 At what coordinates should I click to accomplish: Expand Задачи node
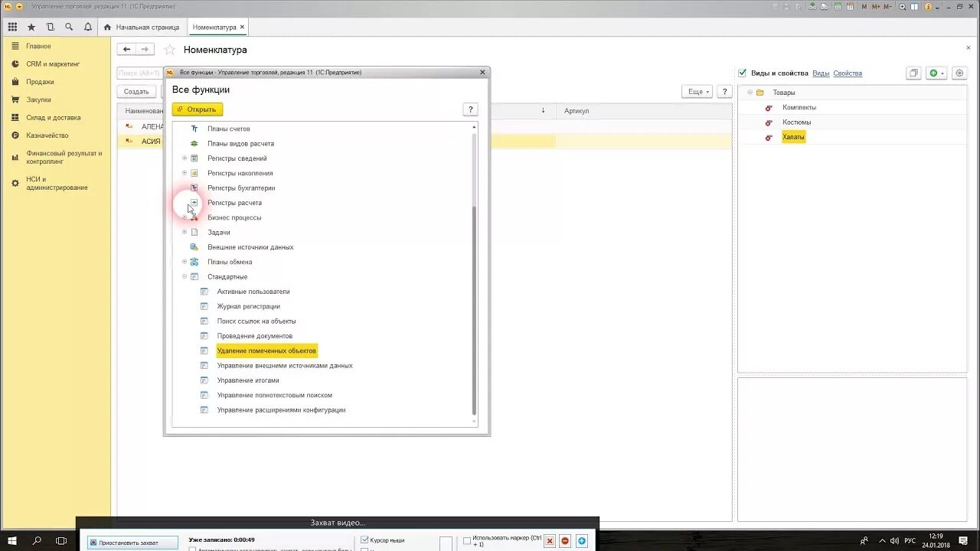pos(185,232)
